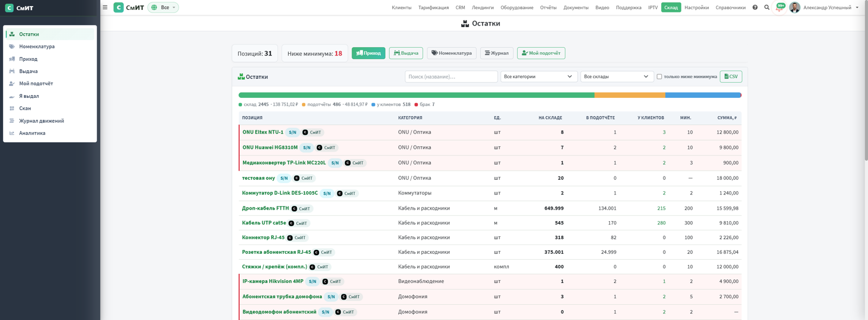This screenshot has height=320, width=868.
Task: Open the active Склад menu item
Action: (x=671, y=8)
